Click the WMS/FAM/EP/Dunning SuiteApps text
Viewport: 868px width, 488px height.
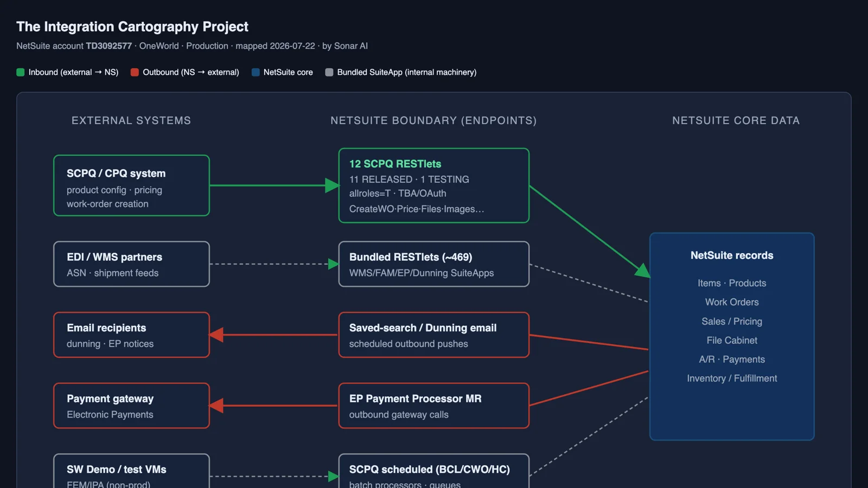pos(422,273)
